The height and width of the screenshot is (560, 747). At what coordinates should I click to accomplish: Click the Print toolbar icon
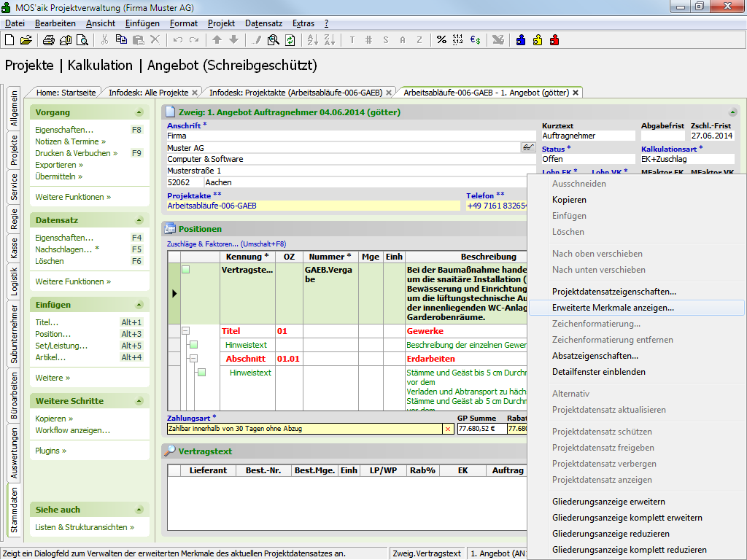(49, 40)
